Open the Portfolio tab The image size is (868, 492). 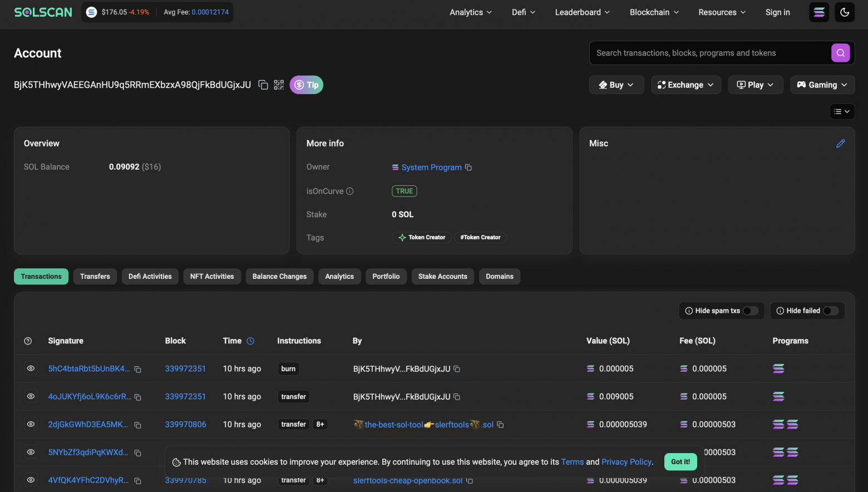click(386, 277)
